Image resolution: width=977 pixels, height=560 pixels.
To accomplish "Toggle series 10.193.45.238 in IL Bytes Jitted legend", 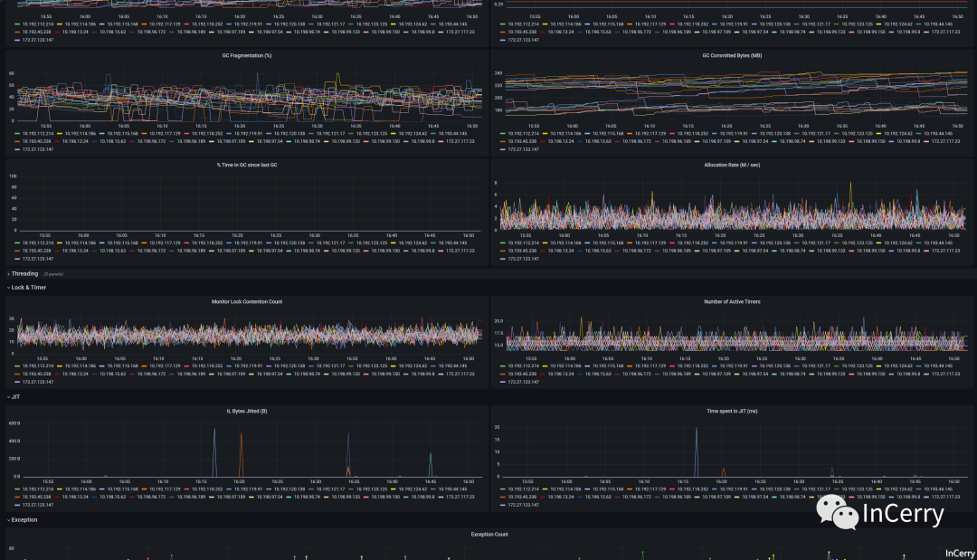I will click(37, 497).
